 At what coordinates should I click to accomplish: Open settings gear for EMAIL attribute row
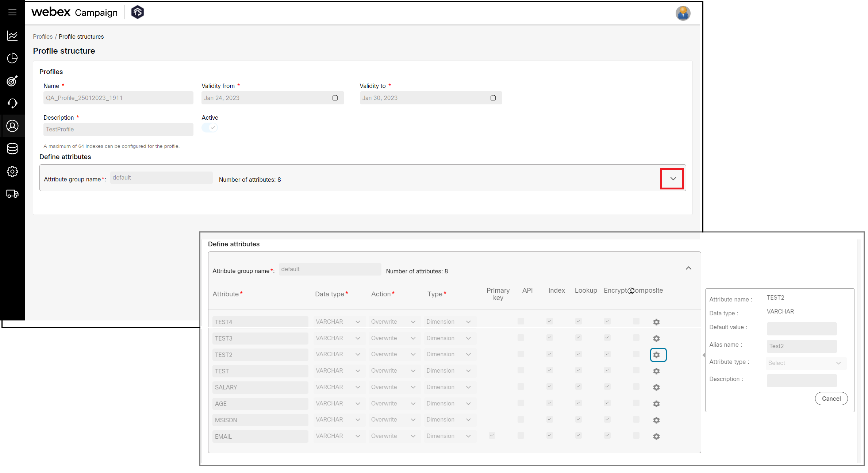[x=656, y=437]
